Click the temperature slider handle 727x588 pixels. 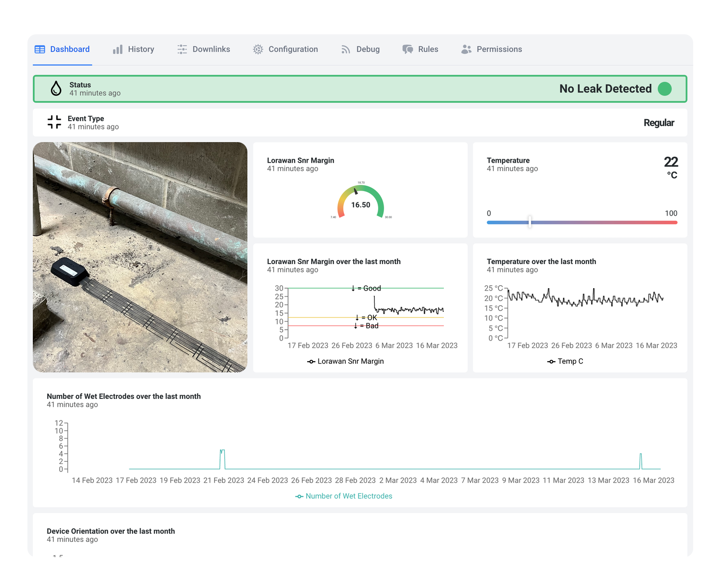530,221
